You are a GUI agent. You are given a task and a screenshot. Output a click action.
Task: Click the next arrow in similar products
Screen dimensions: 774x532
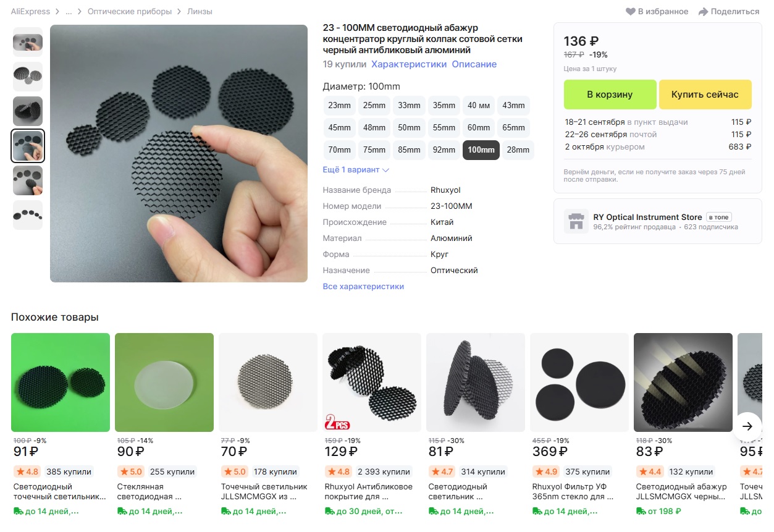click(747, 426)
